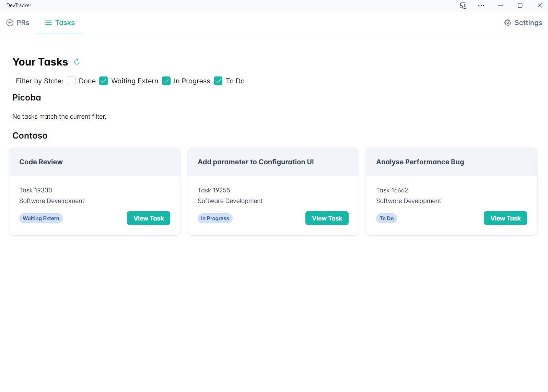View the Analyse Performance Bug task
The image size is (548, 392).
[505, 218]
